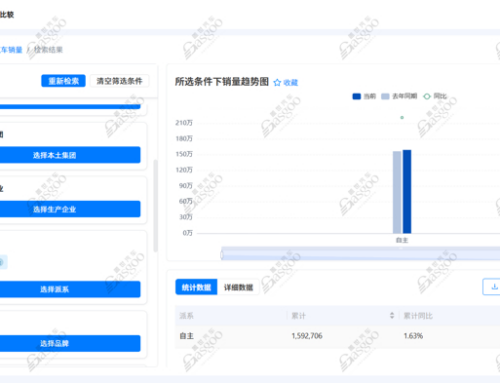Click the 车销量 breadcrumb link
500x383 pixels.
(x=11, y=50)
